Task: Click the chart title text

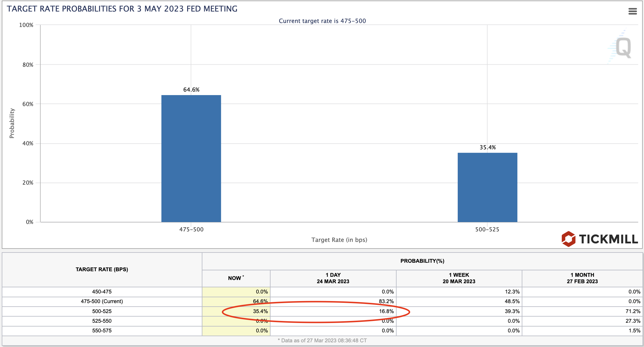Action: click(122, 9)
